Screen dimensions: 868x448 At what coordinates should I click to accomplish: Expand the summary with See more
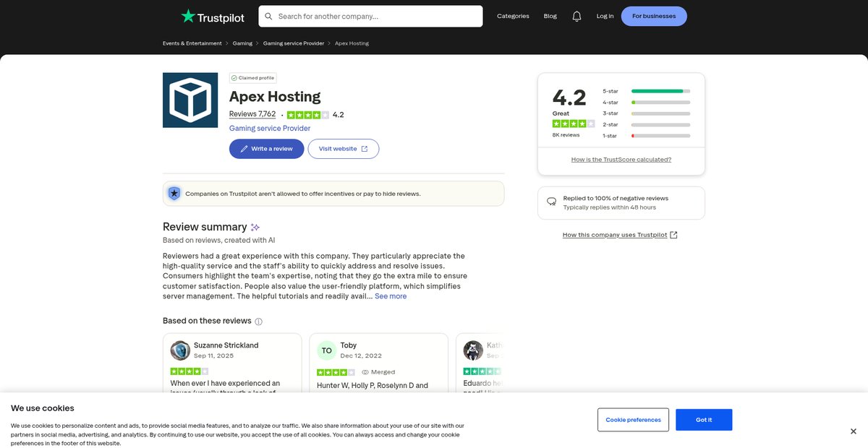[x=391, y=296]
